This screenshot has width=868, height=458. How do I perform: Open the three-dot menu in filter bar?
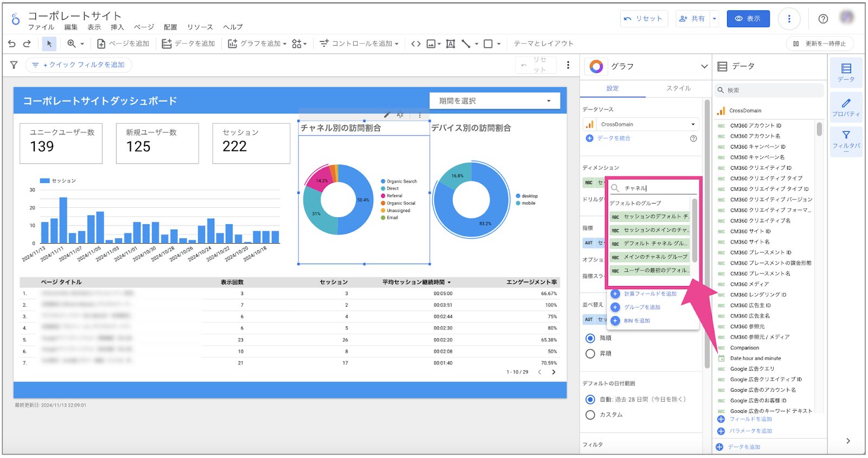click(x=568, y=65)
